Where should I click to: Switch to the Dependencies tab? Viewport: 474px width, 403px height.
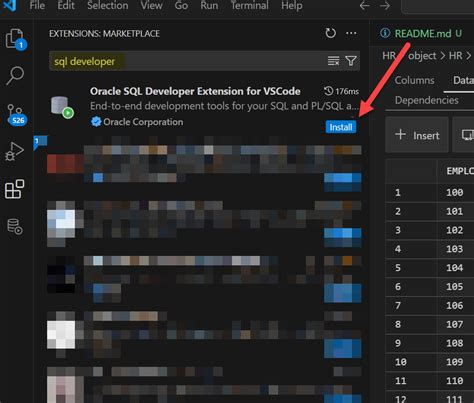pos(427,100)
